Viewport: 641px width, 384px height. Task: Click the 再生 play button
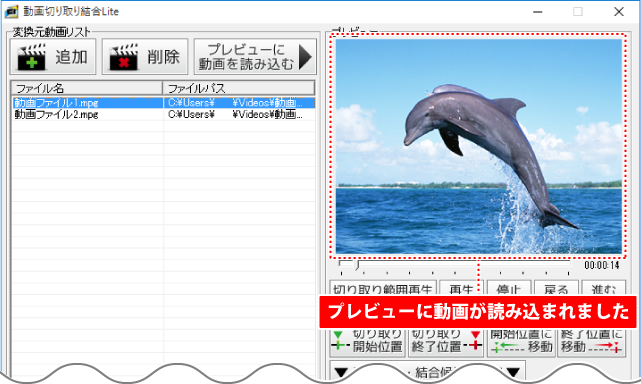(461, 288)
